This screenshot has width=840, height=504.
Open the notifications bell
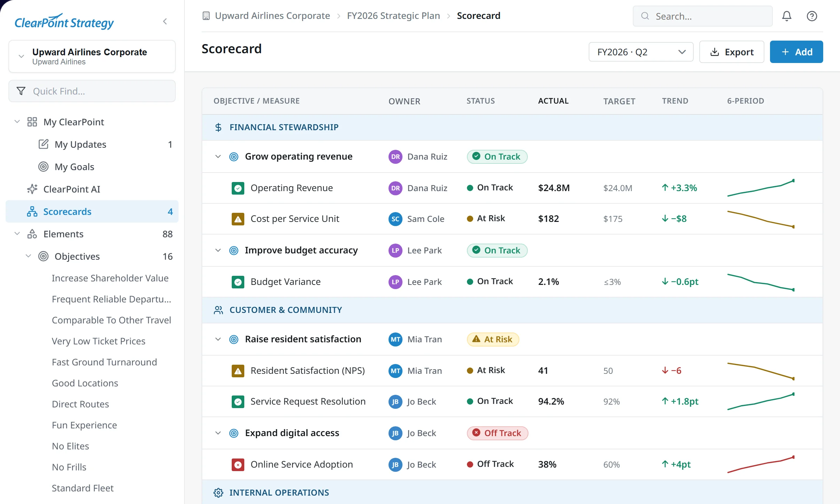pyautogui.click(x=786, y=16)
